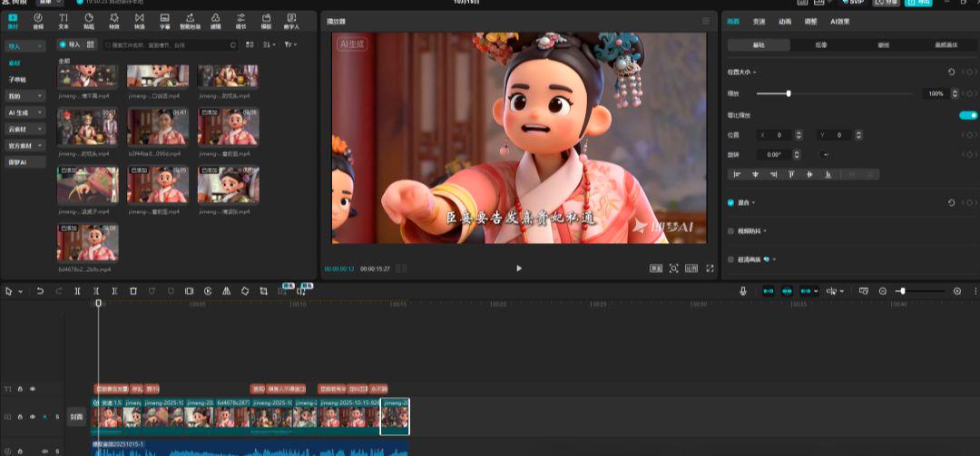Open the filter dropdown in media panel
This screenshot has height=456, width=980.
[x=290, y=45]
